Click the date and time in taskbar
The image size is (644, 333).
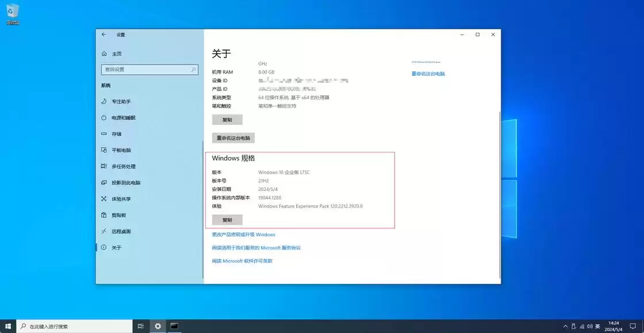(613, 325)
